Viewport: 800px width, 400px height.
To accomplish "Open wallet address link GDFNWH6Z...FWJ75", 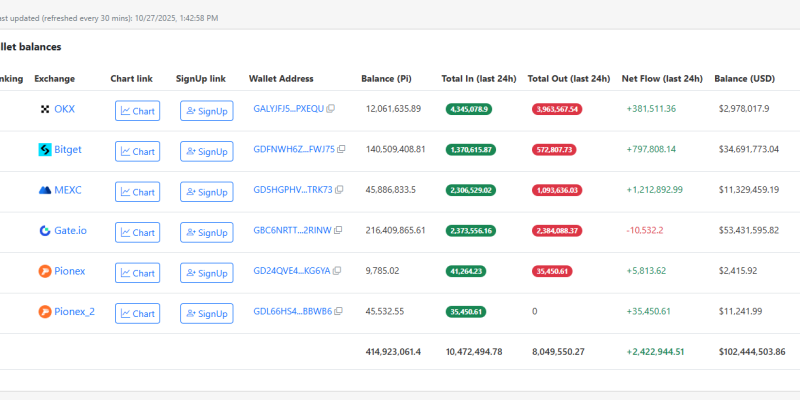I will pos(293,150).
